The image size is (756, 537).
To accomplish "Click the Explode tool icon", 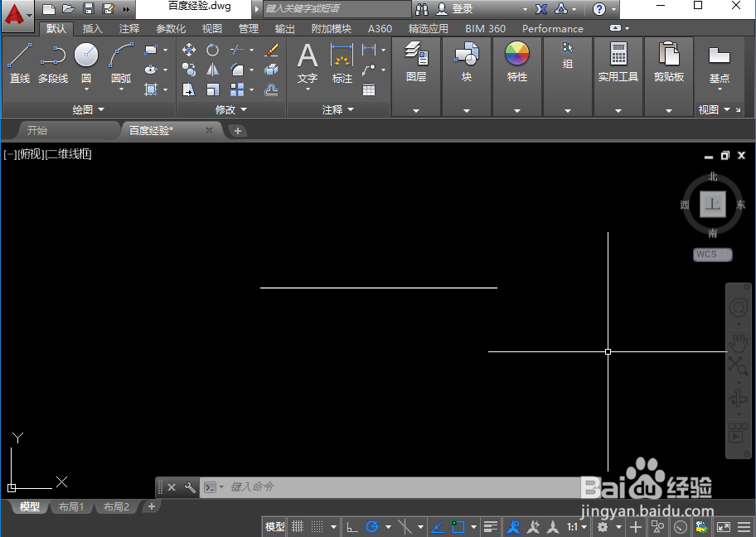I will pos(271,70).
